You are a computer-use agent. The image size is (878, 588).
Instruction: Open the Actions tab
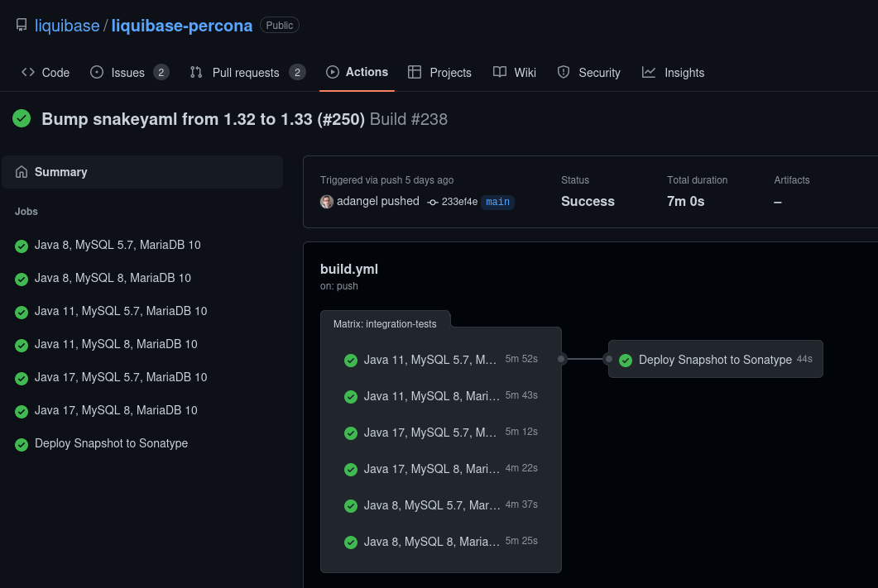coord(357,72)
